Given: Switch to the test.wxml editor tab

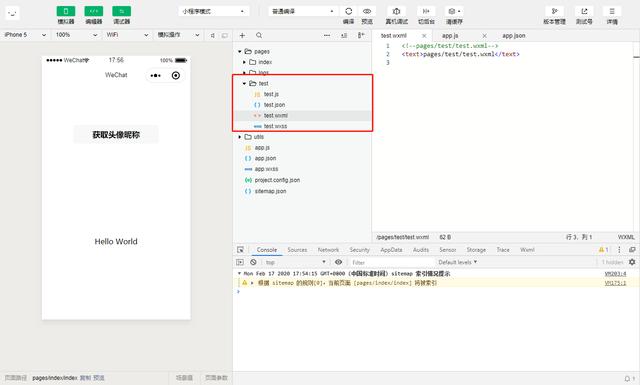Looking at the screenshot, I should [393, 36].
